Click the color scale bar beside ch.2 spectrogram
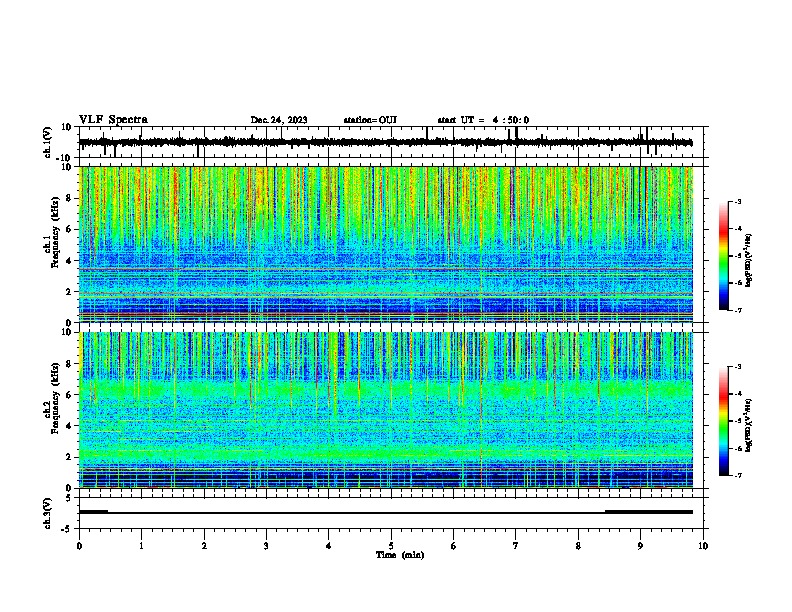Screen dimensions: 792x612 [x=724, y=421]
